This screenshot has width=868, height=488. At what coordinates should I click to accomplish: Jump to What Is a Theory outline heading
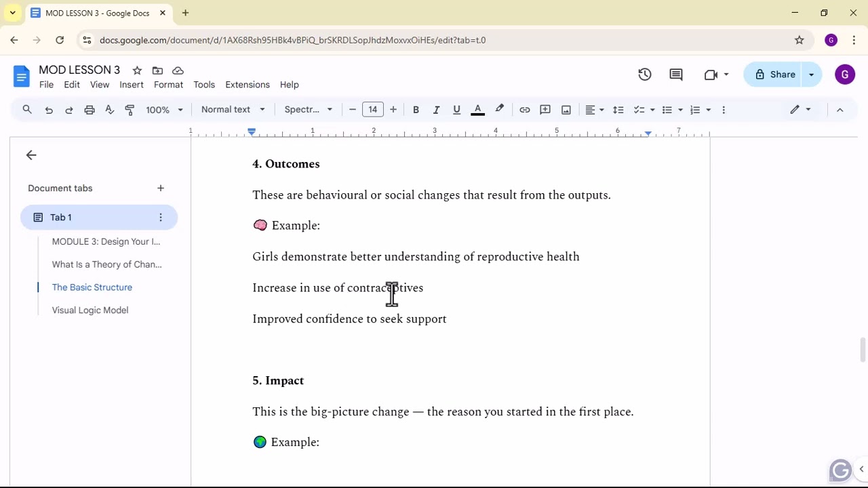pyautogui.click(x=107, y=264)
